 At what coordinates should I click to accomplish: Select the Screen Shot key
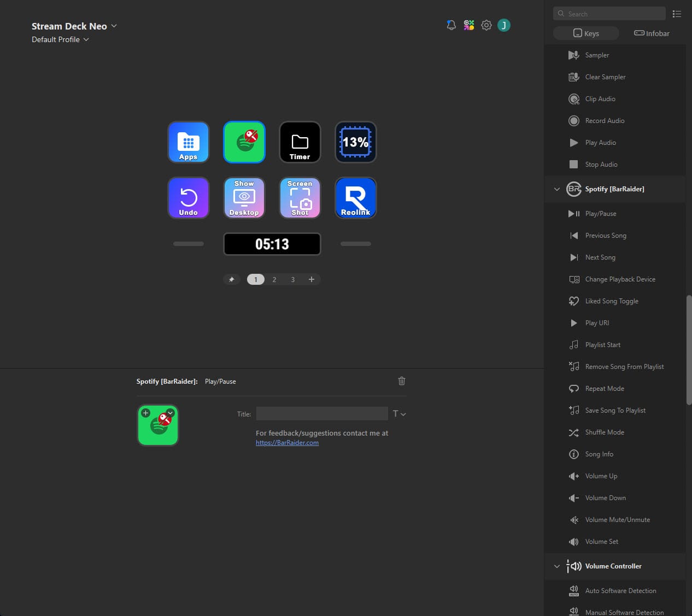pyautogui.click(x=300, y=198)
